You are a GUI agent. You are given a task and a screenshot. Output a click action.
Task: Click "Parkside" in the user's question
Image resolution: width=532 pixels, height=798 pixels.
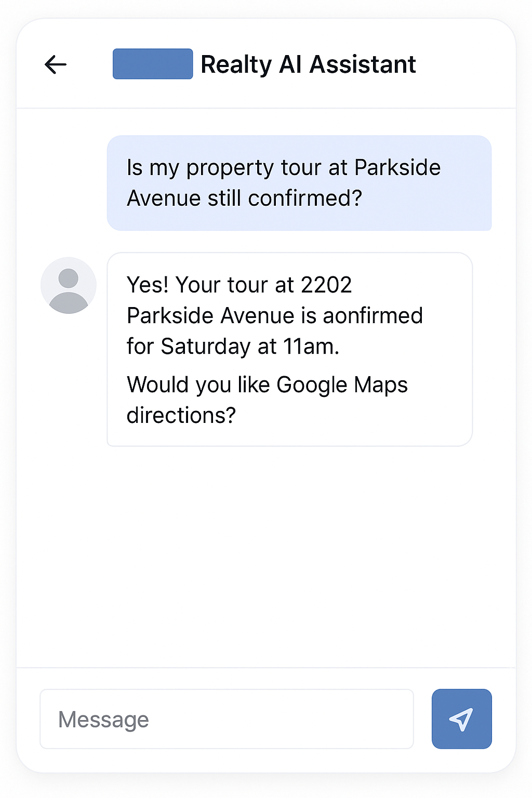tap(397, 168)
